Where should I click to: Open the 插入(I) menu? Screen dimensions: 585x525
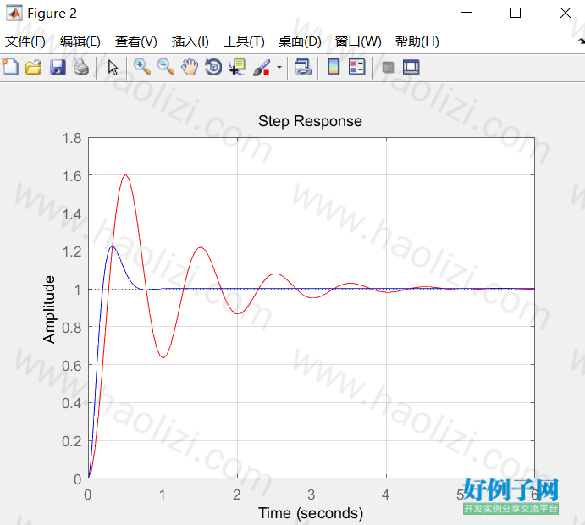tap(190, 41)
